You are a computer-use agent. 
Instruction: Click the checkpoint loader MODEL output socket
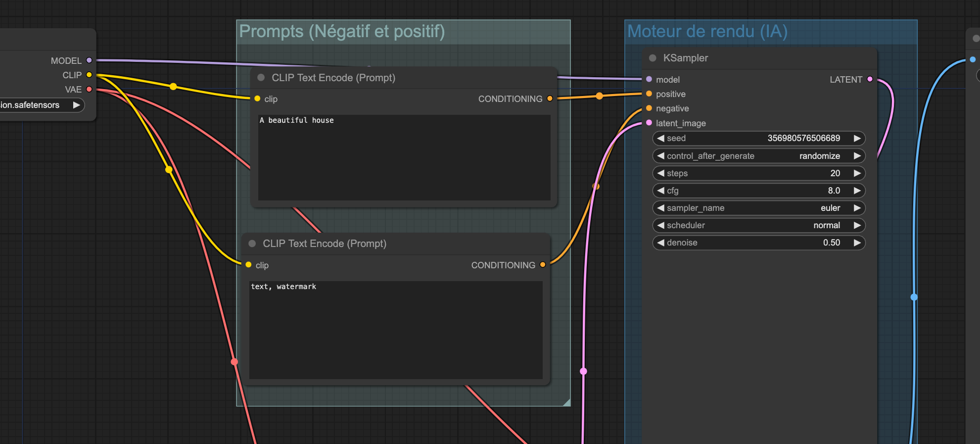click(x=89, y=60)
